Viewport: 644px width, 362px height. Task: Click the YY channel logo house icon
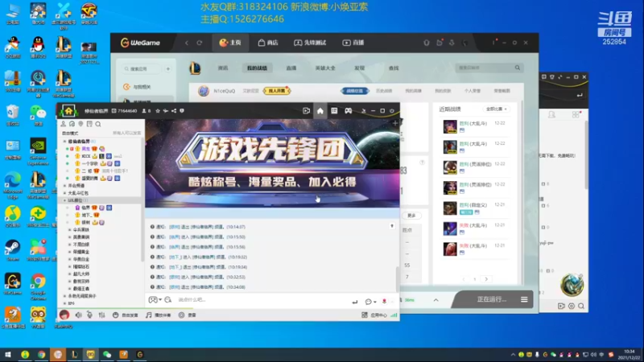pos(68,111)
